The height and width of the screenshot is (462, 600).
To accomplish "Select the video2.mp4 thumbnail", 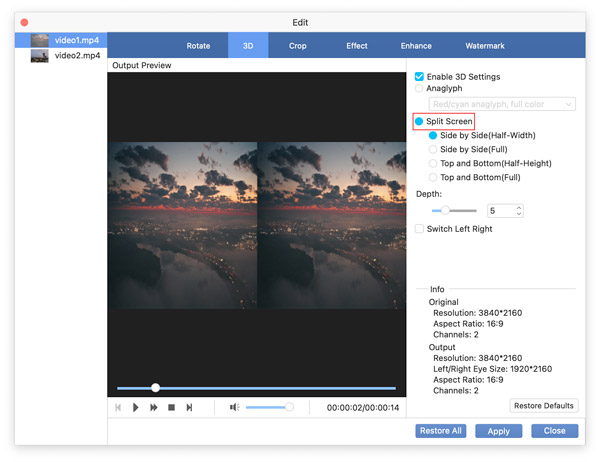I will (39, 56).
